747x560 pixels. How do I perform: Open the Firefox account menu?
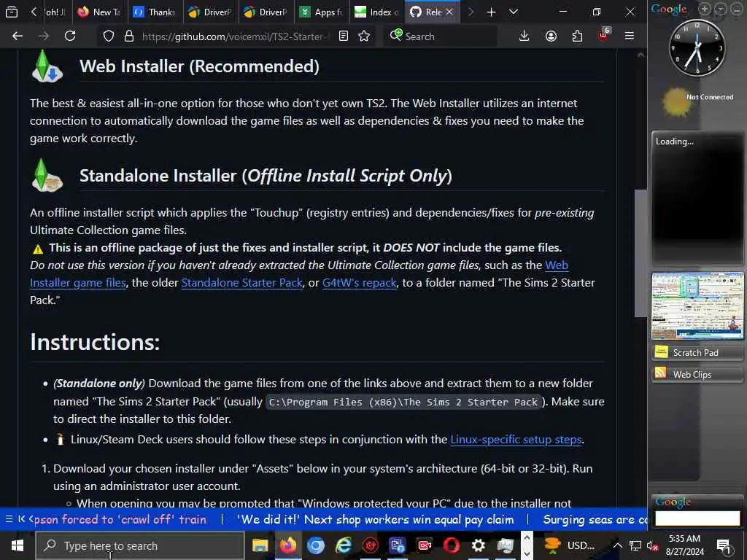coord(551,36)
